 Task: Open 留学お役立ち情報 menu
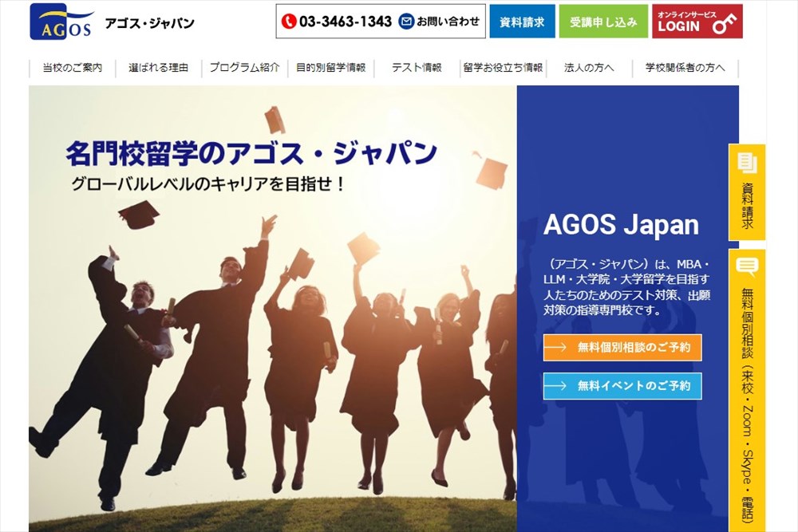tap(503, 68)
